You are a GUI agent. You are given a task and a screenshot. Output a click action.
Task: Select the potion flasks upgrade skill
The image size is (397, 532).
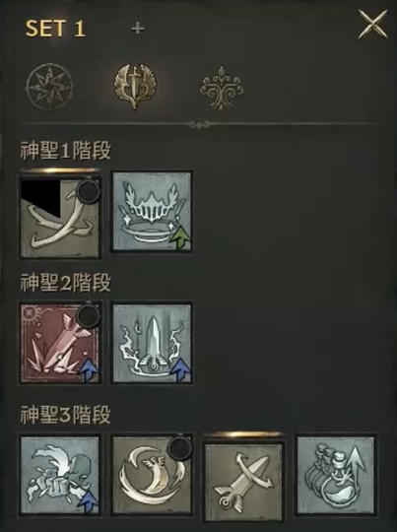click(x=336, y=475)
